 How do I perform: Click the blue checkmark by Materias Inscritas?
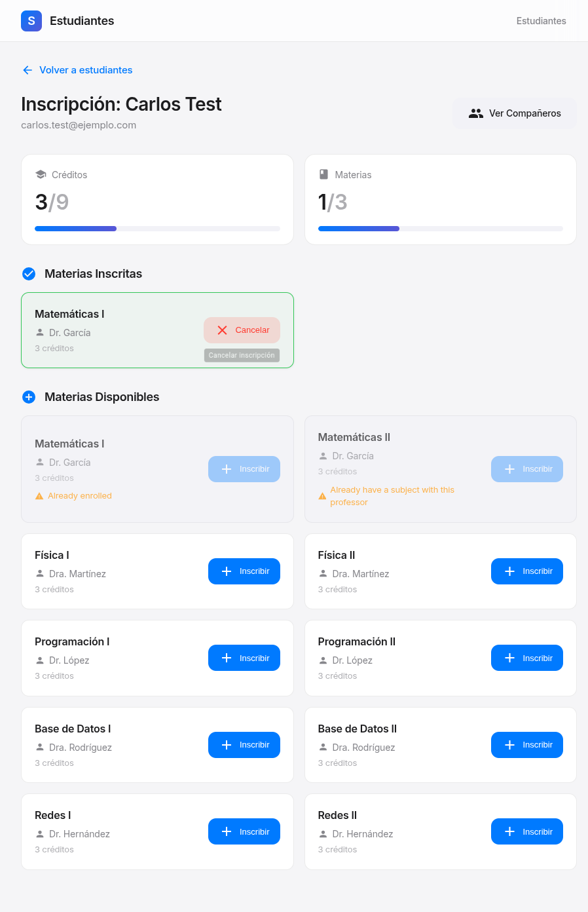[29, 274]
